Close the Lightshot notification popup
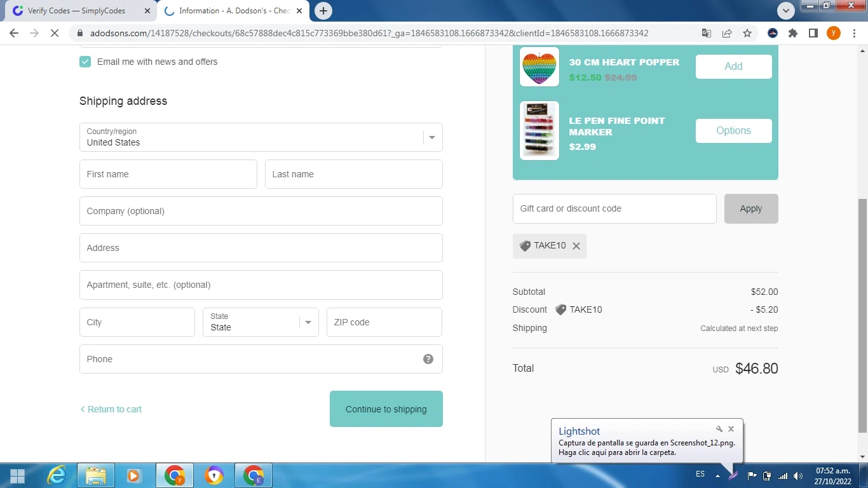This screenshot has width=868, height=488. click(731, 429)
